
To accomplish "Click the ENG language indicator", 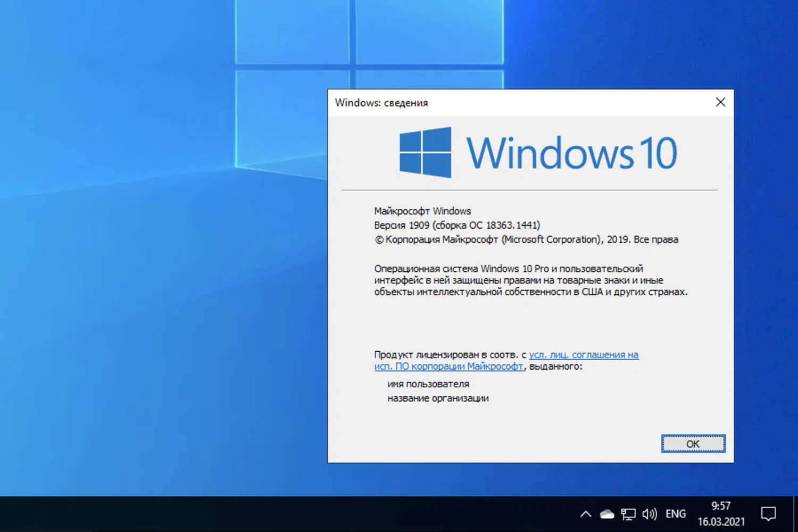I will coord(675,513).
